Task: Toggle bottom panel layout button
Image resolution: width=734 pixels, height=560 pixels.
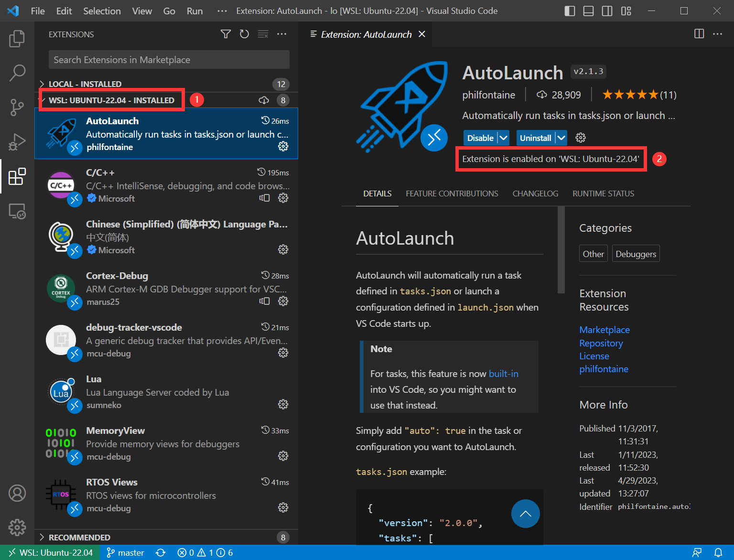Action: 588,11
